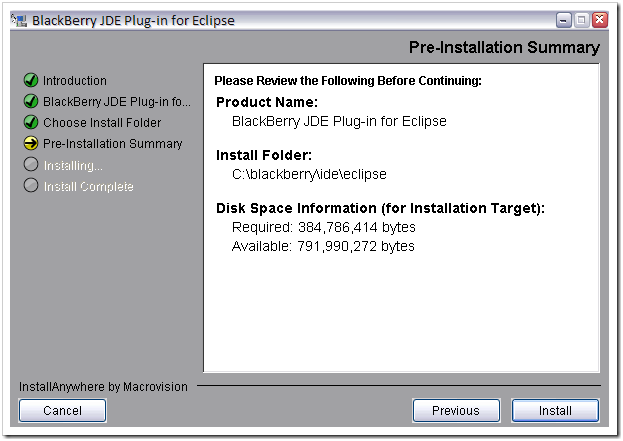Minimize the installer window

click(x=563, y=20)
